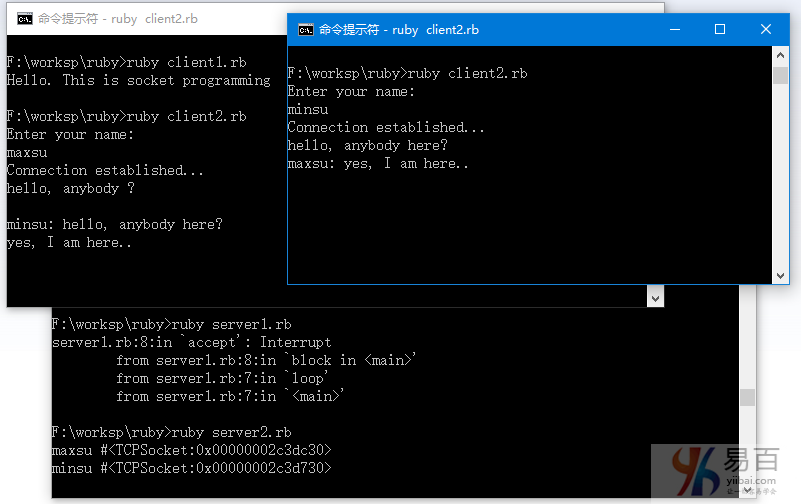Close the front client2.rb command prompt window

[766, 30]
